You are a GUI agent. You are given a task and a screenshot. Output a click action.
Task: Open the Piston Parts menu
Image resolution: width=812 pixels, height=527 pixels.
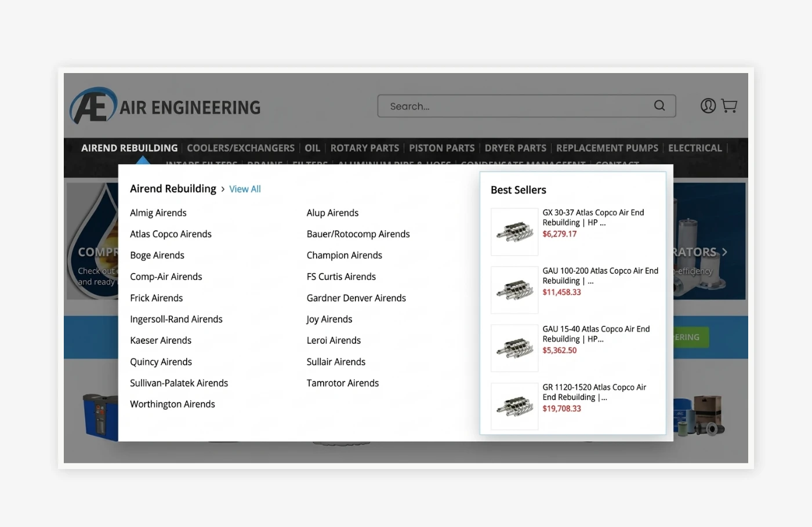tap(442, 148)
